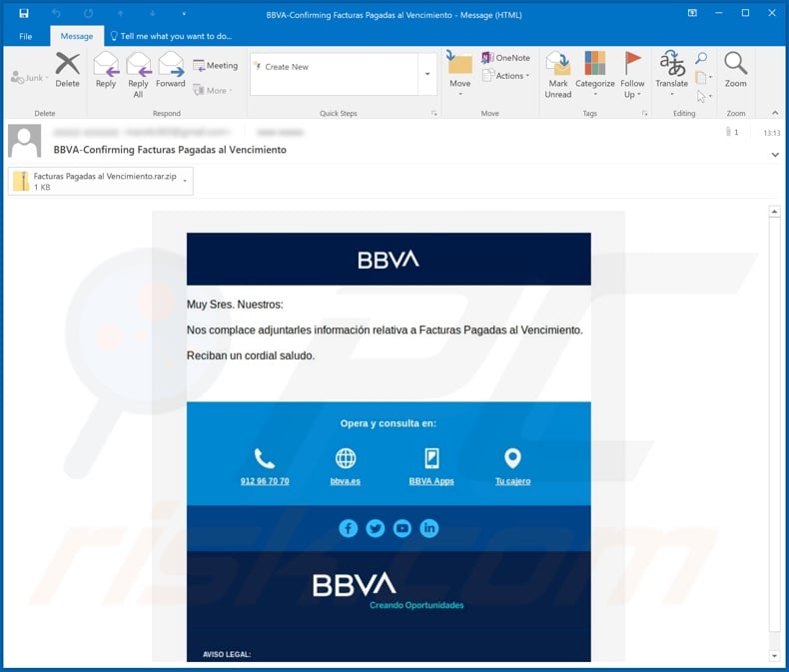Set a Follow Up flag
Image resolution: width=789 pixels, height=672 pixels.
coord(632,75)
